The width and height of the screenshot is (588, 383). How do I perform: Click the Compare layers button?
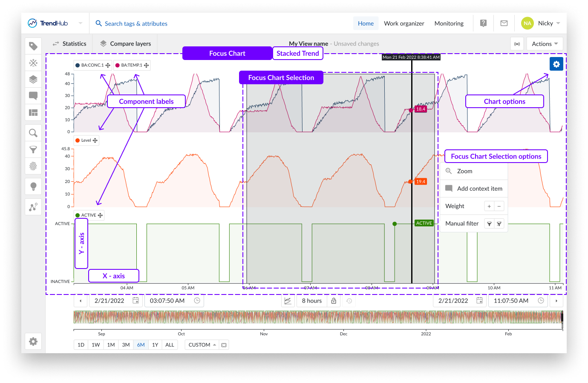coord(126,44)
